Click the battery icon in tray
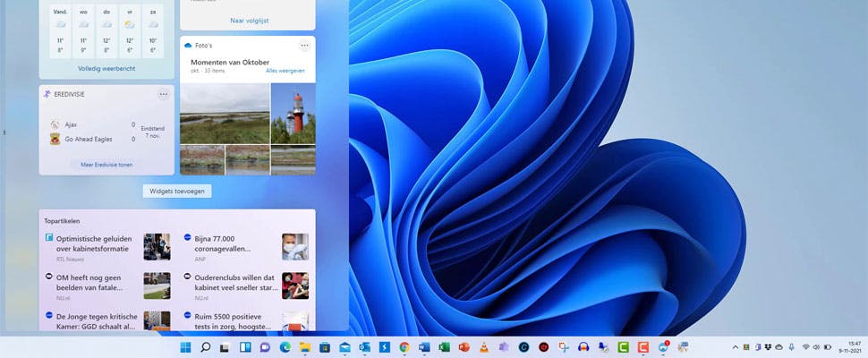Viewport: 868px width, 358px height. coord(828,347)
